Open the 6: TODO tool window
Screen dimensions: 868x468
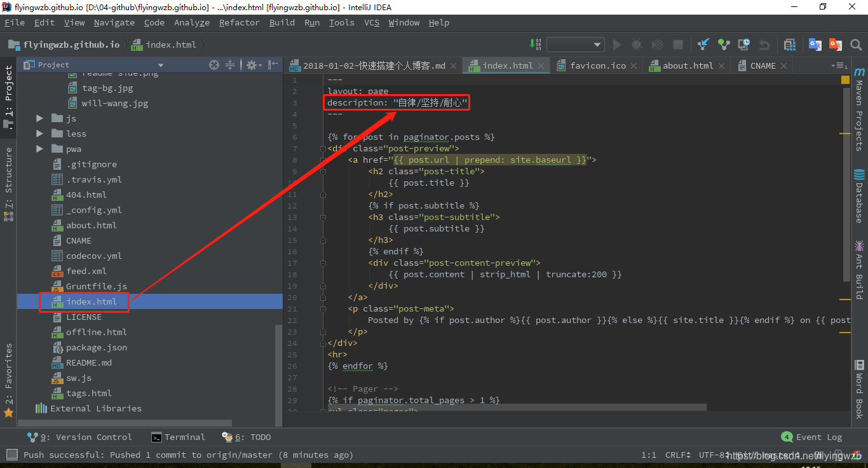[247, 437]
